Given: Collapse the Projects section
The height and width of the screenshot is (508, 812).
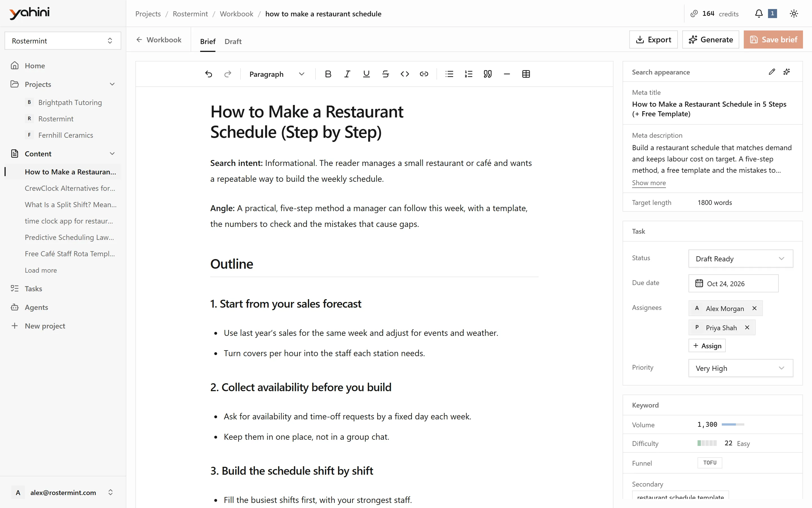Looking at the screenshot, I should pos(112,84).
